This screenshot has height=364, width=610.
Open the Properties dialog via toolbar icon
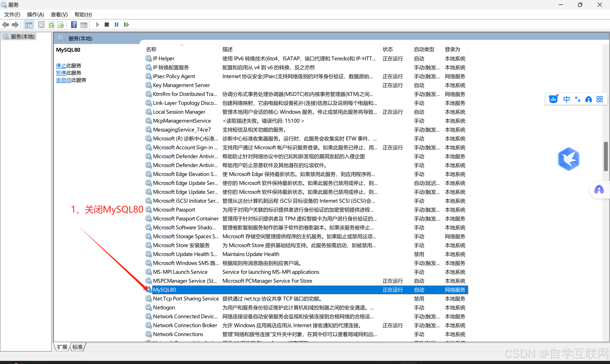(41, 25)
